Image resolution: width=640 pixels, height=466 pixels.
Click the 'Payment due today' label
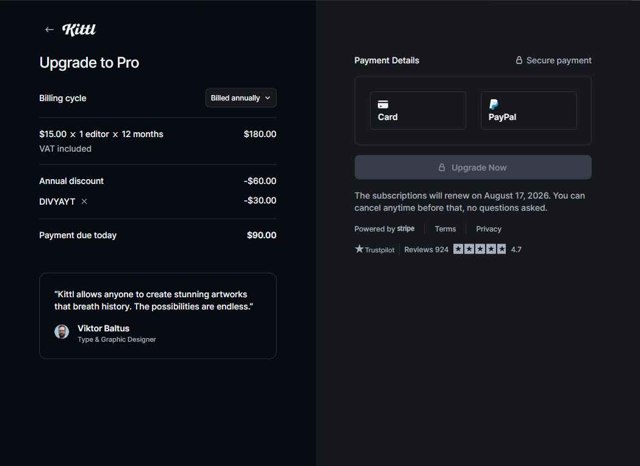tap(78, 235)
